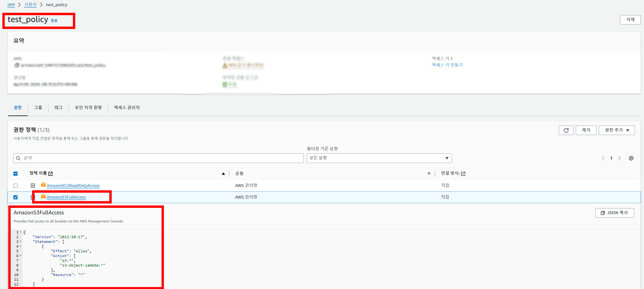The width and height of the screenshot is (644, 289).
Task: Open the 모든 유형 filter dropdown
Action: point(379,158)
